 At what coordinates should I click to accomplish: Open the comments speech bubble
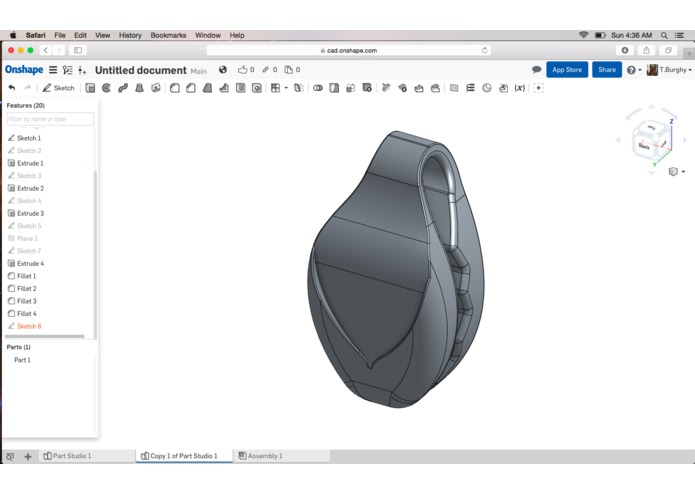pos(536,70)
